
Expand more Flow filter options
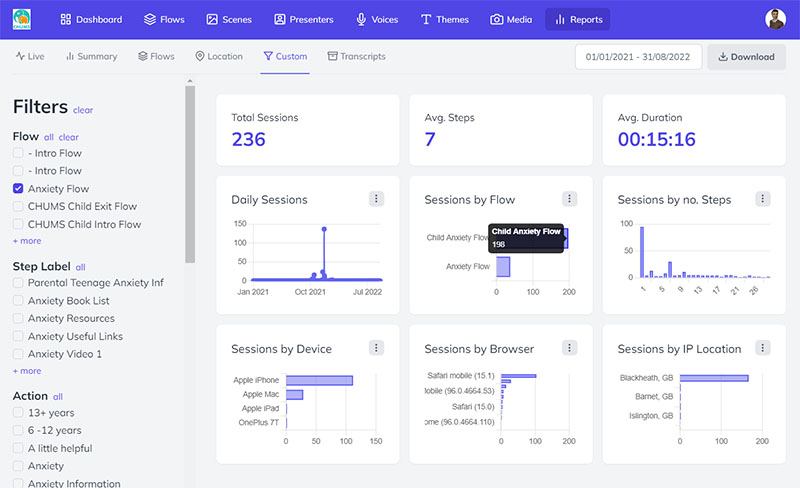coord(27,241)
